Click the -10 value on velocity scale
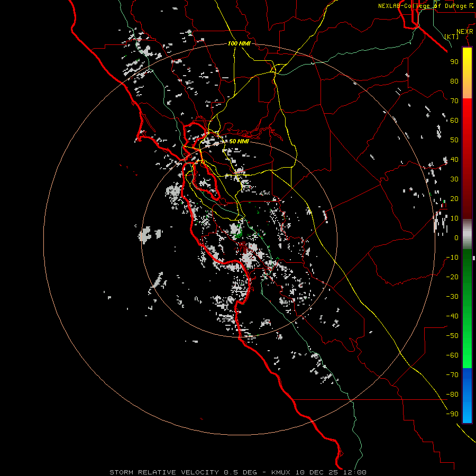476x476 pixels. (x=452, y=258)
